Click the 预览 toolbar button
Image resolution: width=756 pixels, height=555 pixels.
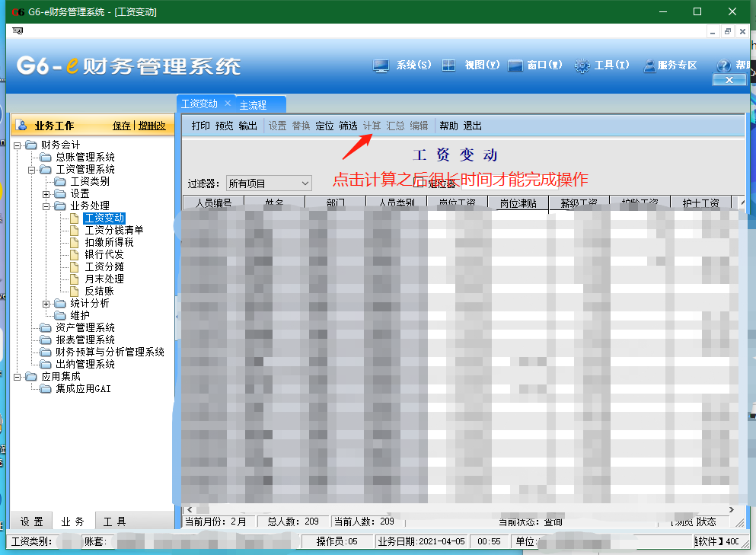pyautogui.click(x=224, y=126)
